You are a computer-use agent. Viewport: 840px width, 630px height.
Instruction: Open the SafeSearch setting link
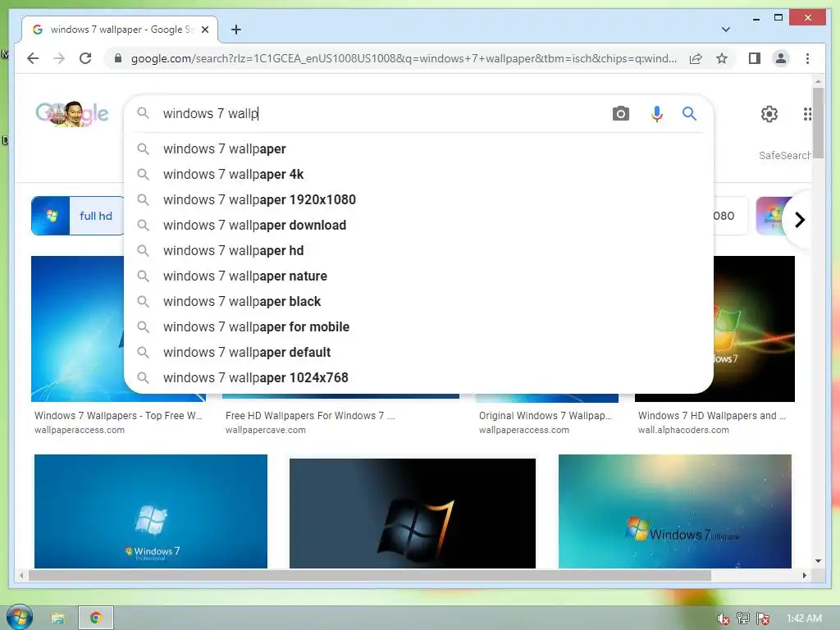pos(784,155)
